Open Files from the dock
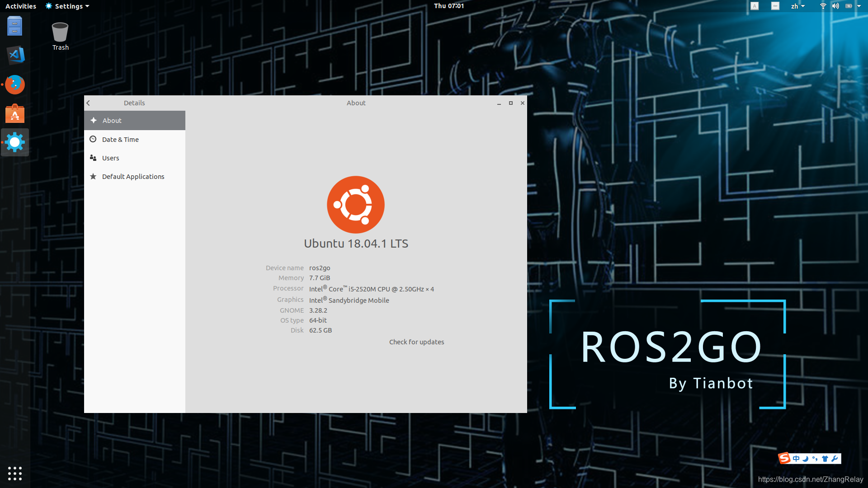Screen dimensions: 868x488 15,26
